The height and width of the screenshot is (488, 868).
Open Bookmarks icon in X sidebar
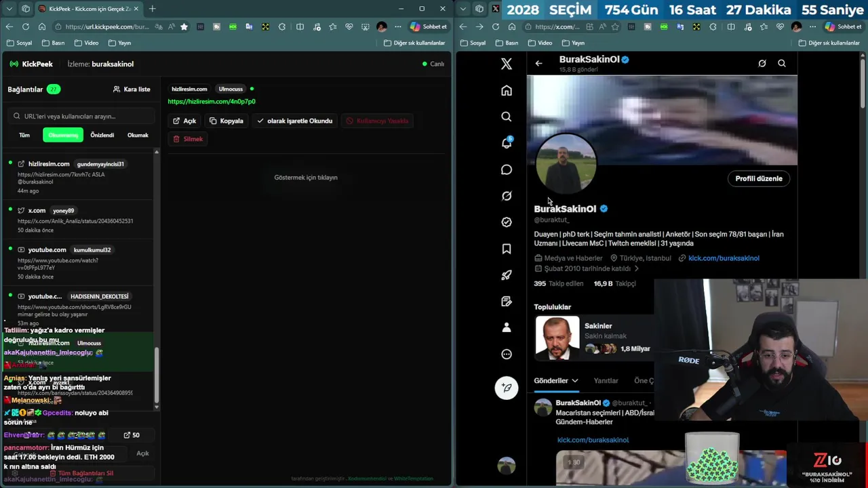coord(506,249)
